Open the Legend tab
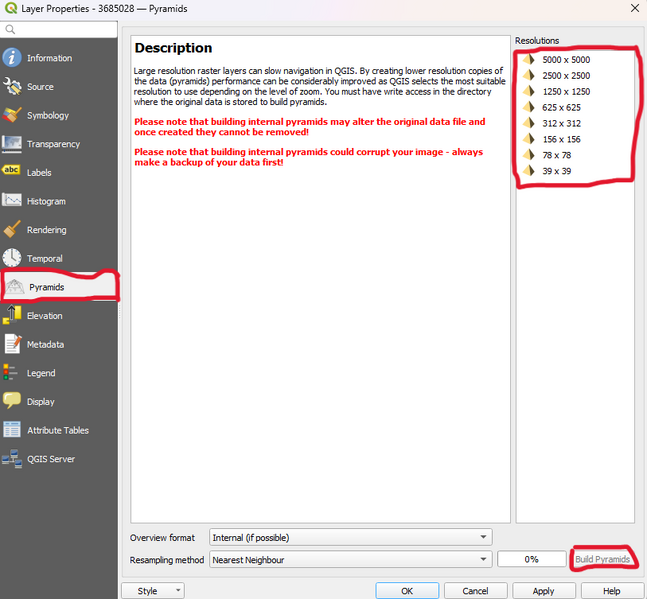 (x=59, y=373)
